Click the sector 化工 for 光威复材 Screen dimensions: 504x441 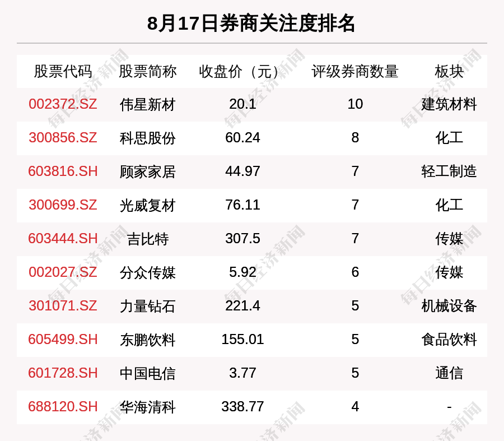[x=449, y=205]
